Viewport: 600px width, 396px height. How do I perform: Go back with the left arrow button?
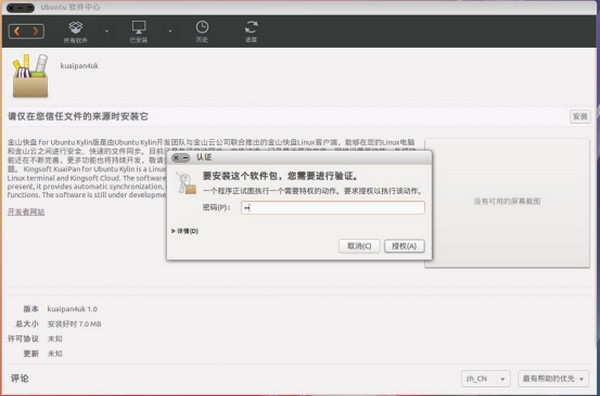pos(17,31)
